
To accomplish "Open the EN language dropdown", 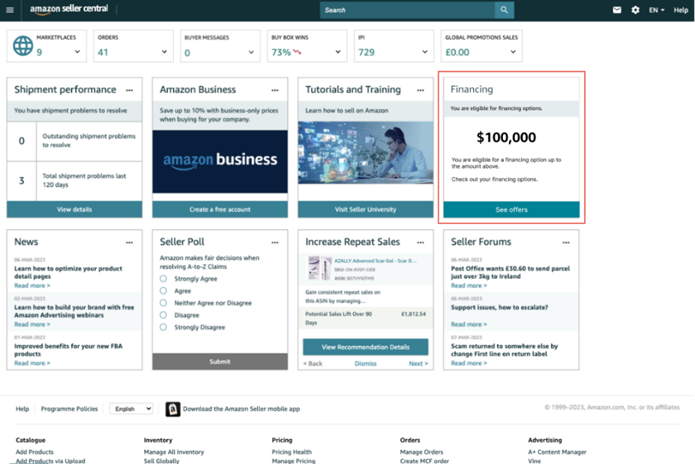I will point(656,10).
